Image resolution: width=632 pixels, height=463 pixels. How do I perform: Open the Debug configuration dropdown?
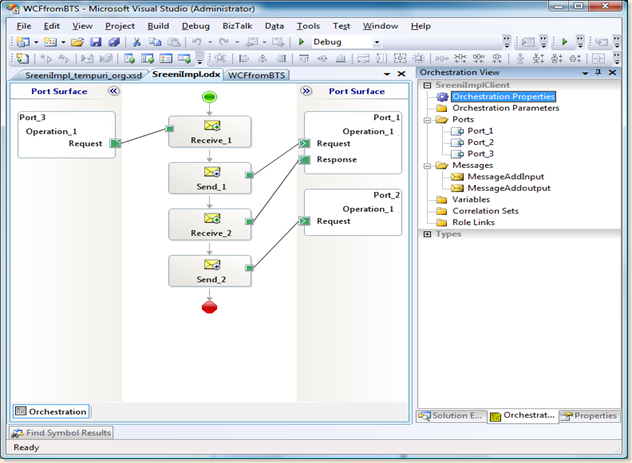pyautogui.click(x=377, y=42)
